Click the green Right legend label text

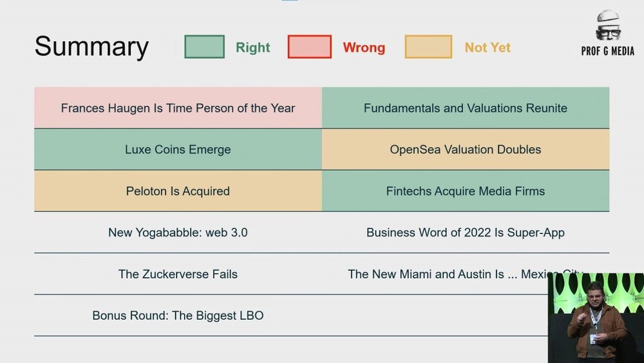pos(252,48)
